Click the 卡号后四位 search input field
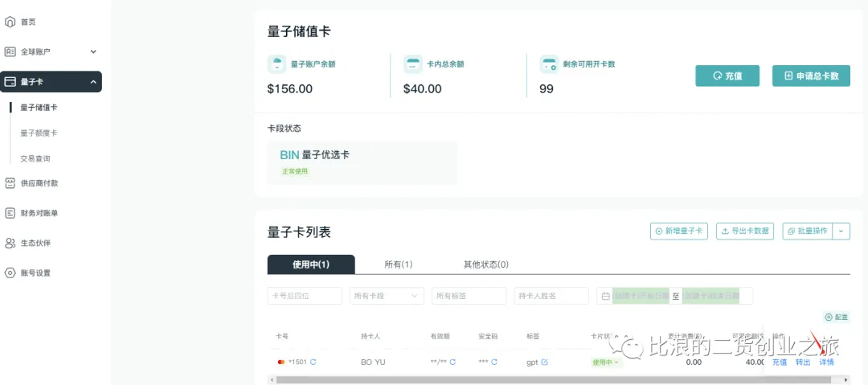This screenshot has height=385, width=868. pyautogui.click(x=305, y=296)
